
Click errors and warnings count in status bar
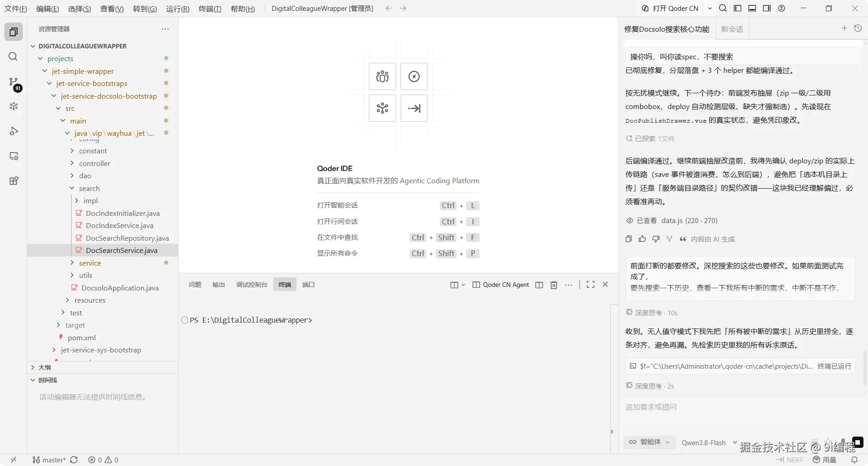coord(104,460)
